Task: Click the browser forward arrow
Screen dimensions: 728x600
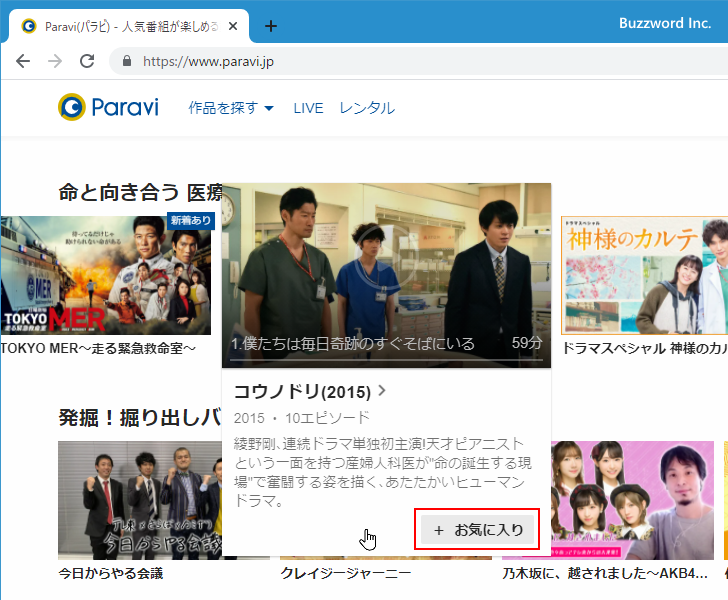Action: [x=55, y=61]
